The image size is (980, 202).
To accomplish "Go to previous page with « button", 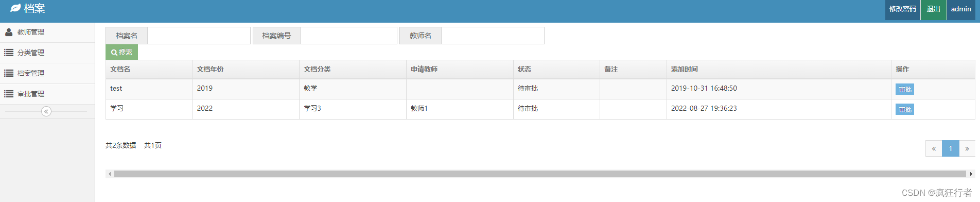I will [x=934, y=148].
